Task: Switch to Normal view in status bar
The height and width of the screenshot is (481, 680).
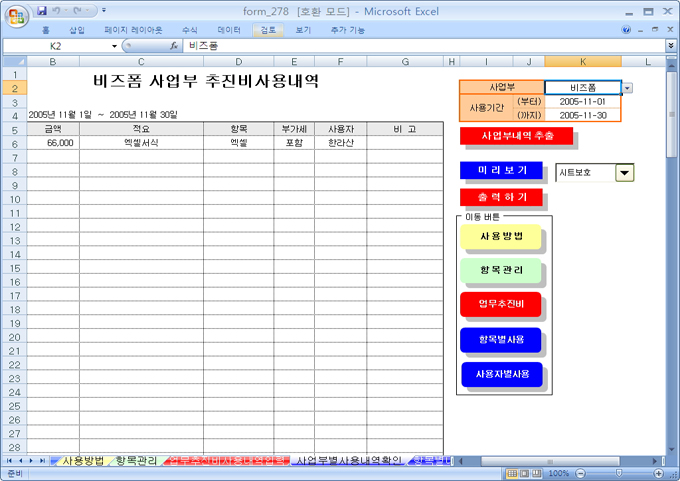Action: [512, 473]
